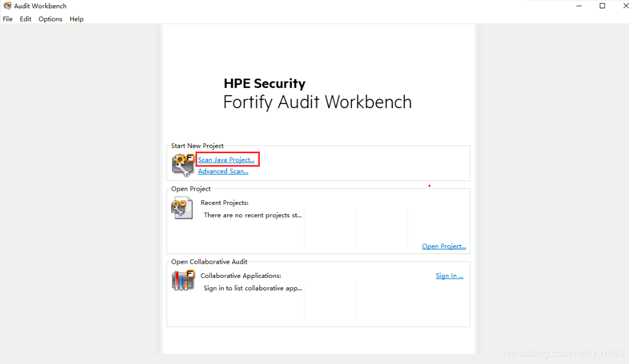Click the Audit Workbench title bar icon

point(7,5)
